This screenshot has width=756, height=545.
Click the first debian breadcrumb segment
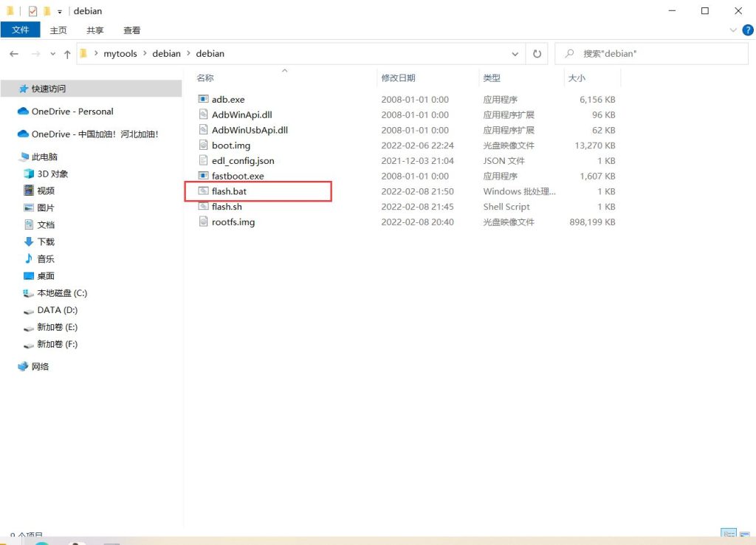point(166,53)
